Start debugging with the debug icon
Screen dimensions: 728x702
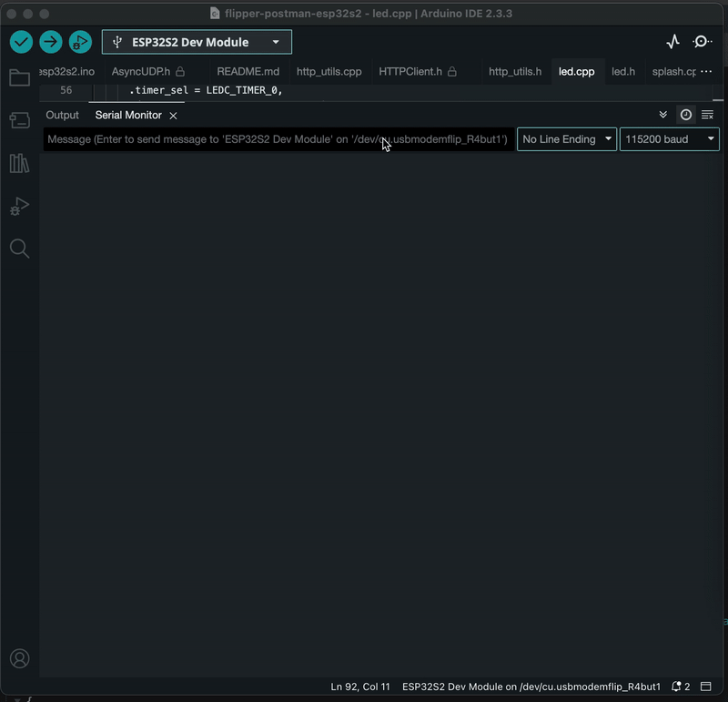(80, 42)
